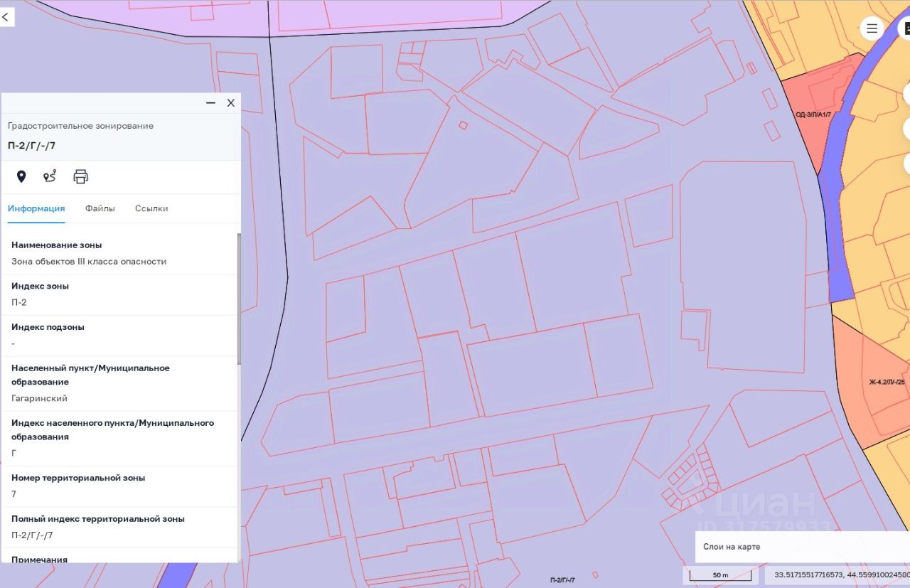The image size is (910, 588).
Task: Open the route measurement icon
Action: [x=50, y=176]
